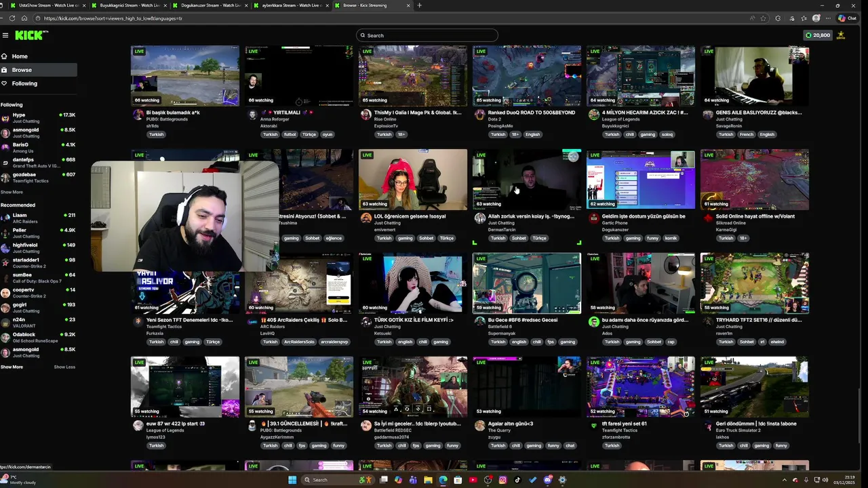868x488 pixels.
Task: Open Hype channel in Following list
Action: (x=39, y=118)
